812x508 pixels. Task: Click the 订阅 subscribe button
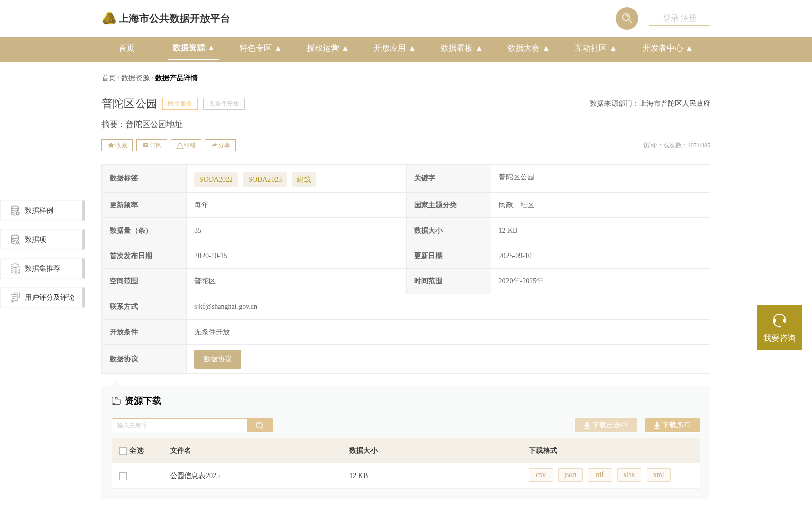pos(152,145)
